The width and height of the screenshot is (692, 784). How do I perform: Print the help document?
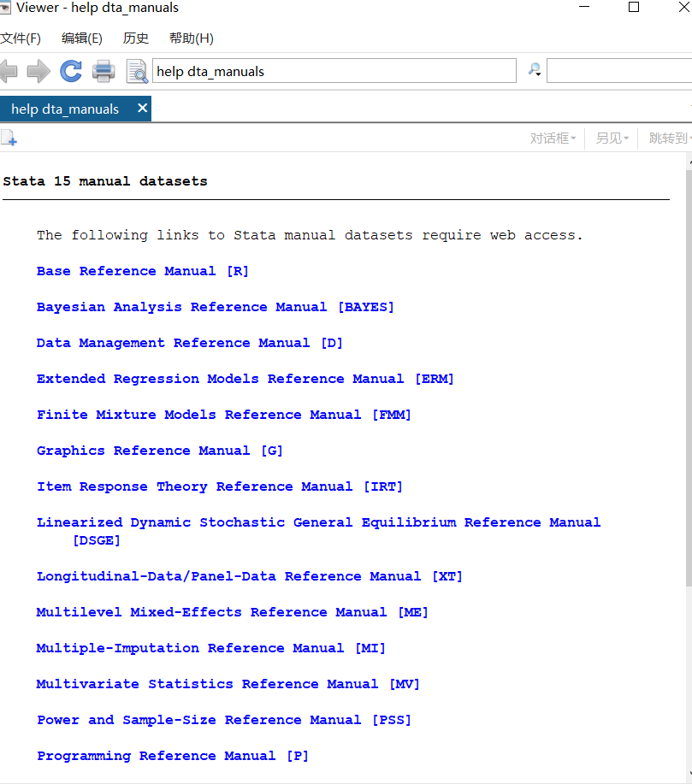click(104, 71)
